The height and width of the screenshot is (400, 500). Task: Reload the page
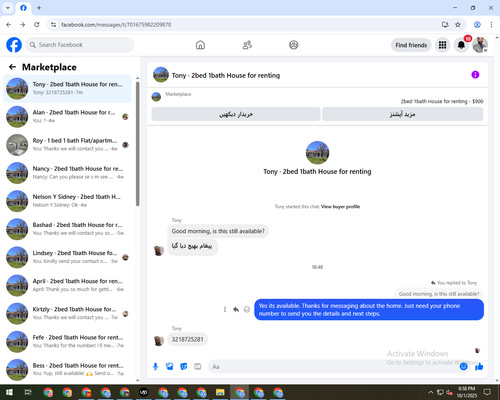pyautogui.click(x=37, y=25)
